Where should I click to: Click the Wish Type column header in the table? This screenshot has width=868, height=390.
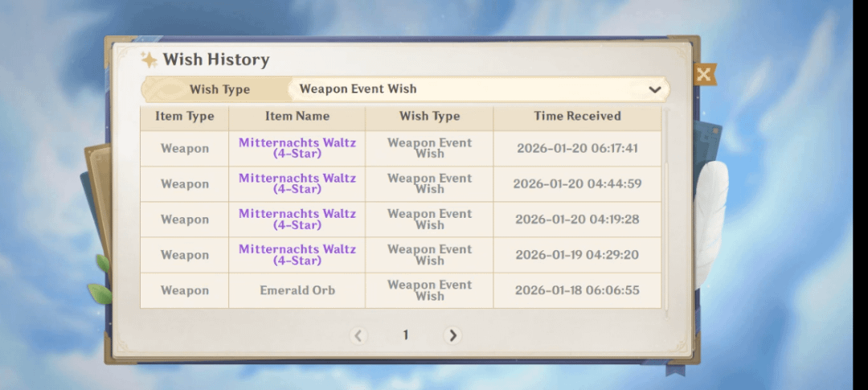429,117
